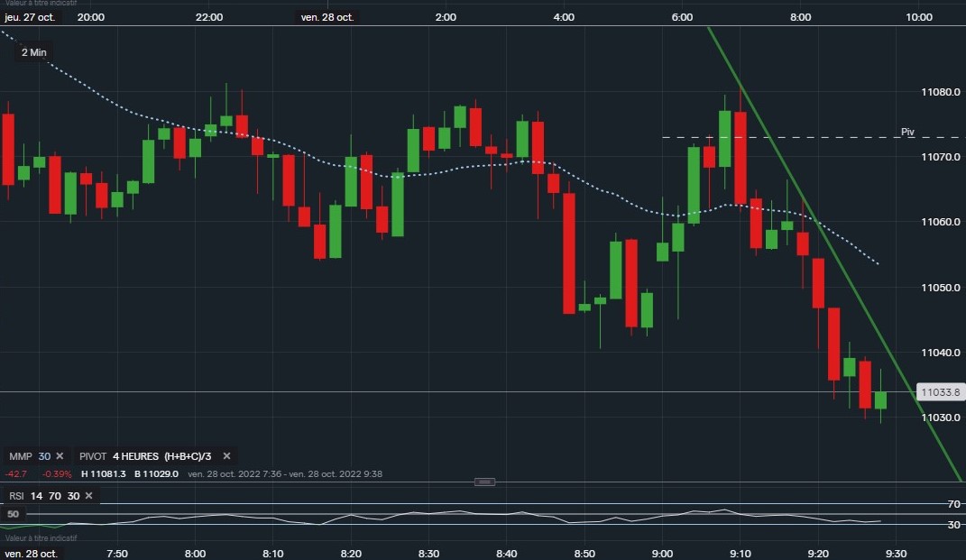This screenshot has width=966, height=560.
Task: Click the 6:00 top timeline label
Action: coord(682,17)
